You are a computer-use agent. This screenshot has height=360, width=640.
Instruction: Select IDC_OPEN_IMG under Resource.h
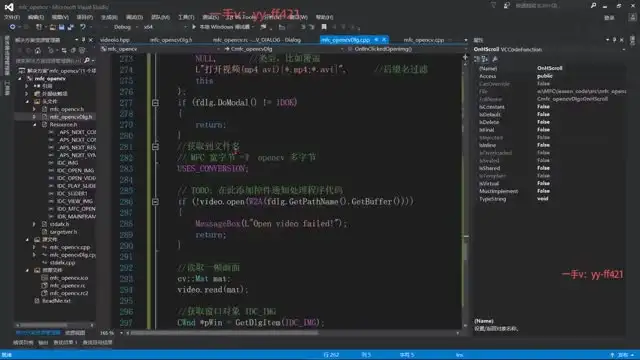click(x=75, y=170)
